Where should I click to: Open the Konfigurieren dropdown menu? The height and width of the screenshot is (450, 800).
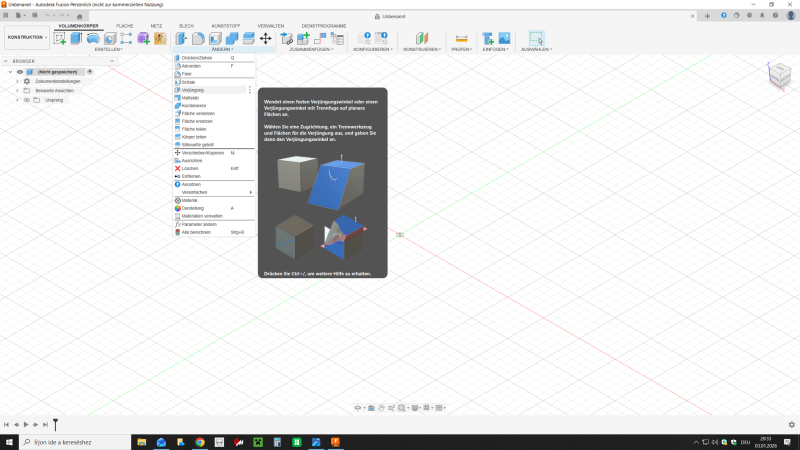(x=373, y=49)
